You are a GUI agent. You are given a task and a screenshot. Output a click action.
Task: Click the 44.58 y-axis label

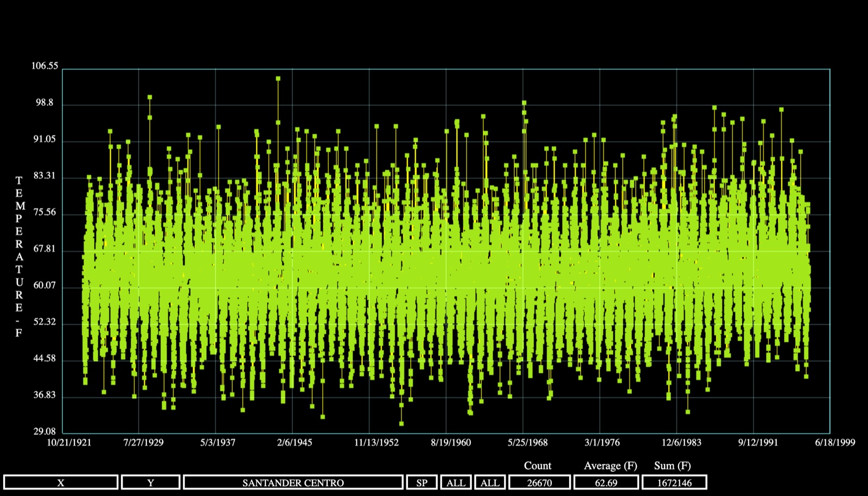click(x=44, y=359)
